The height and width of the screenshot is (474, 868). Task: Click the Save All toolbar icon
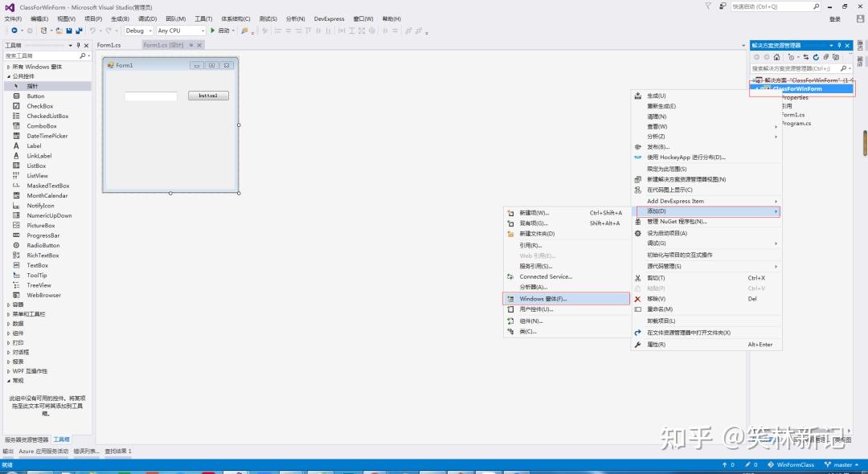click(x=79, y=31)
